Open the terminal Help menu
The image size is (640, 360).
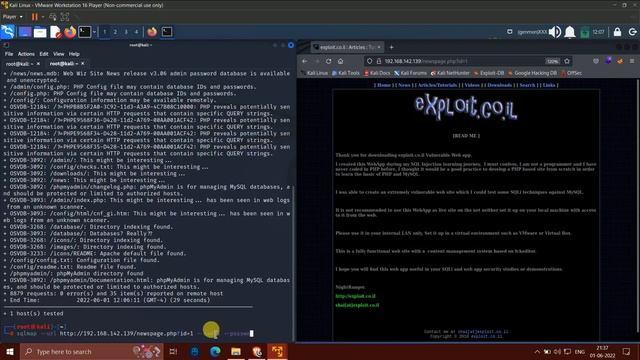(74, 54)
